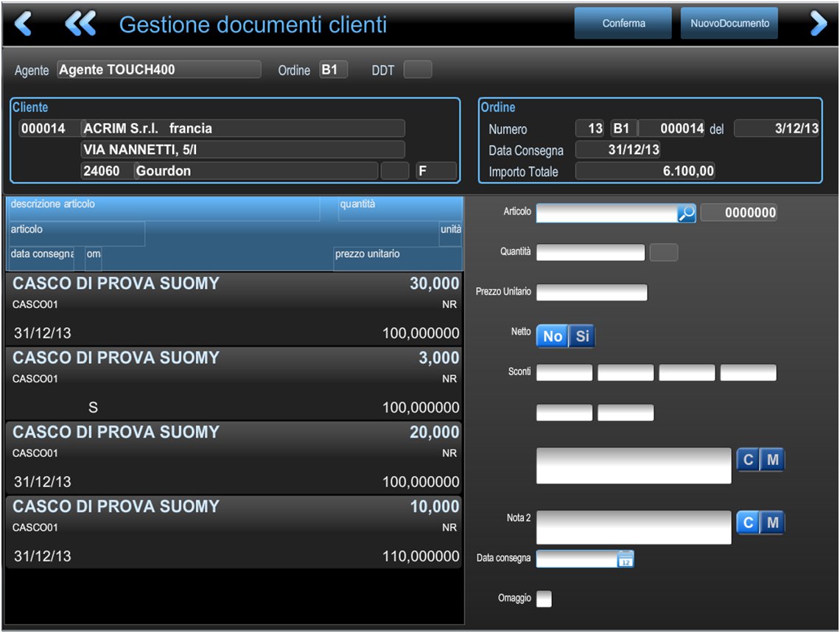Click the 0000000 code field beside Articolo
The image size is (840, 633).
coord(739,213)
